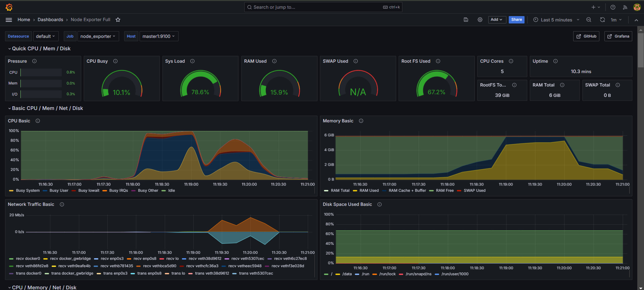Image resolution: width=644 pixels, height=290 pixels.
Task: Open the help question mark icon
Action: coord(613,7)
